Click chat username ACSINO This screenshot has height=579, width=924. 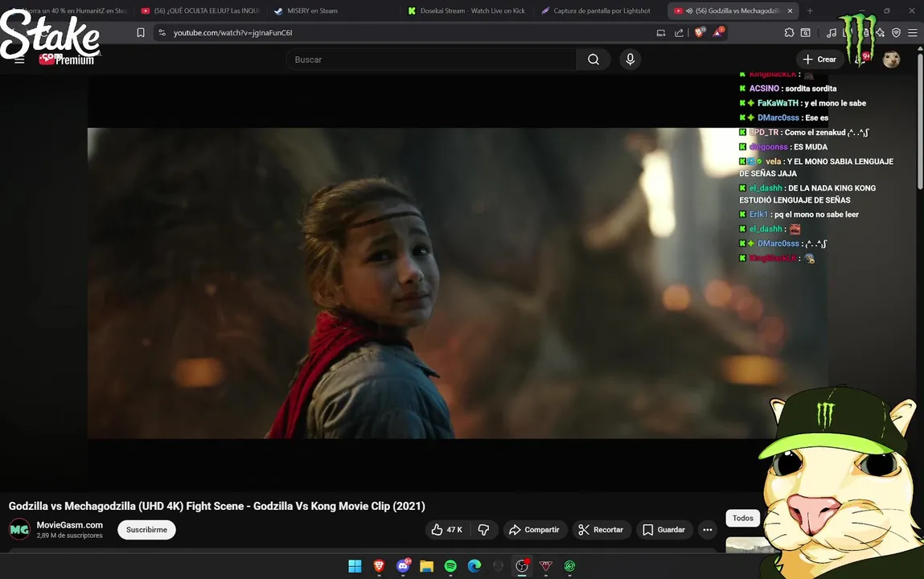click(764, 88)
